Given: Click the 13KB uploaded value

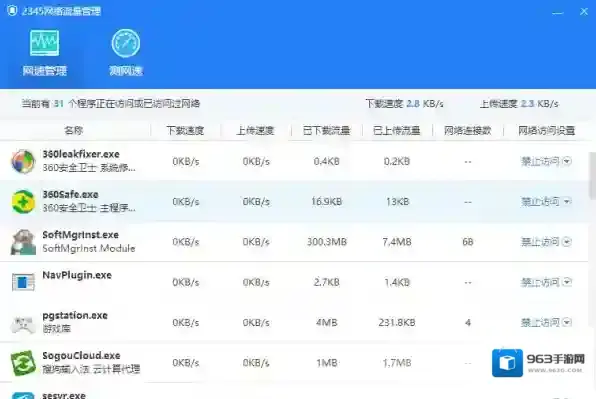Looking at the screenshot, I should click(x=398, y=201).
